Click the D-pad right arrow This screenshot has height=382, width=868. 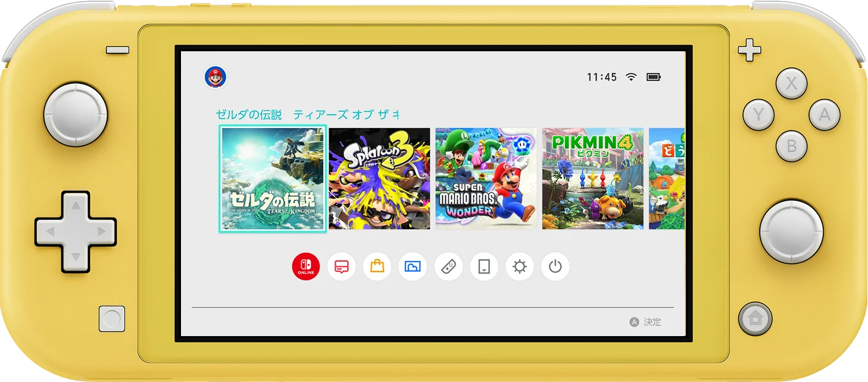pos(101,231)
